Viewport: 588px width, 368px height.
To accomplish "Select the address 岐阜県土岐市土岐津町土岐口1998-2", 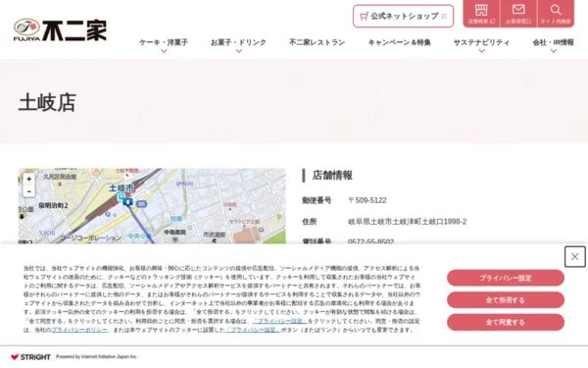I will point(408,222).
